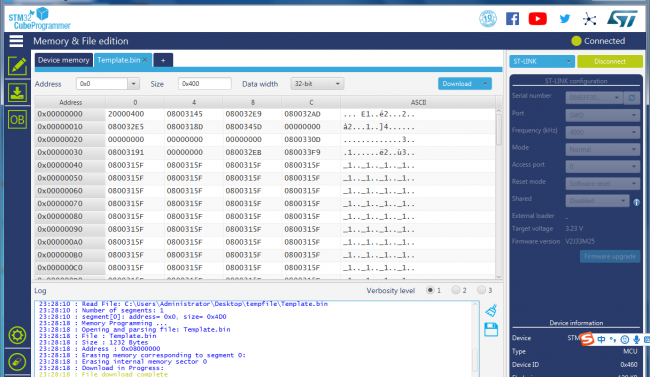Click Device ID 0x460 value
Viewport: 650px width, 377px height.
click(x=629, y=365)
